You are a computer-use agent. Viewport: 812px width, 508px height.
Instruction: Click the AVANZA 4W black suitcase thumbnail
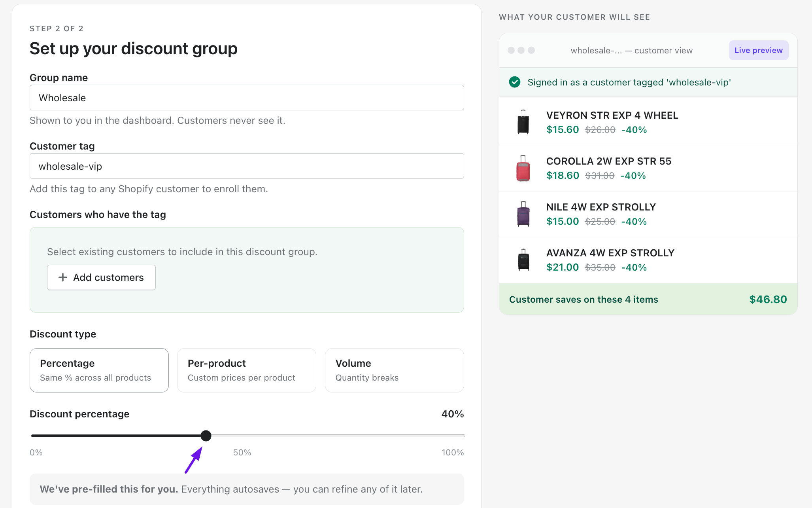pyautogui.click(x=523, y=260)
